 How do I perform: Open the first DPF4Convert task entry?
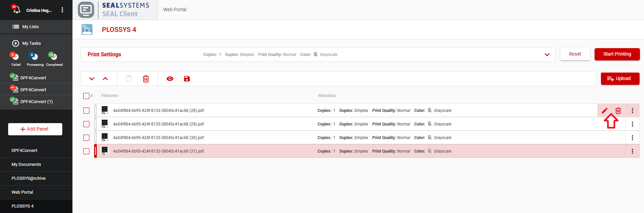[x=33, y=78]
